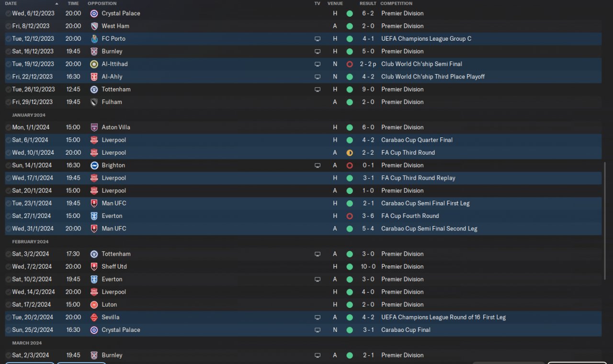Screen dimensions: 613x364
Task: Click the Venue column header
Action: pos(335,3)
